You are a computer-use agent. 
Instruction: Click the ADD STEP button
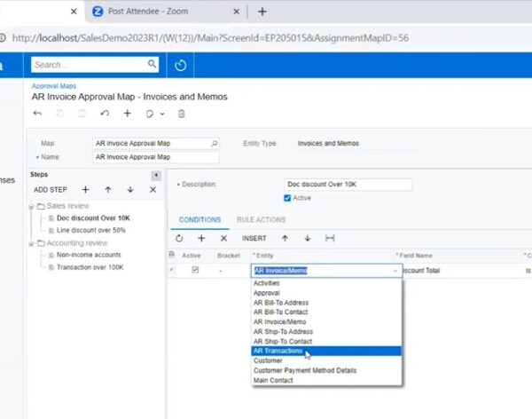pyautogui.click(x=51, y=190)
